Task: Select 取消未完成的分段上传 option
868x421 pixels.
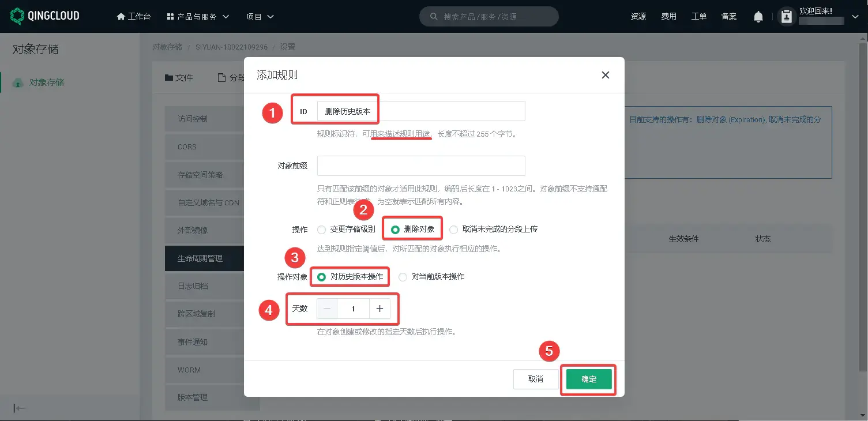Action: 454,229
